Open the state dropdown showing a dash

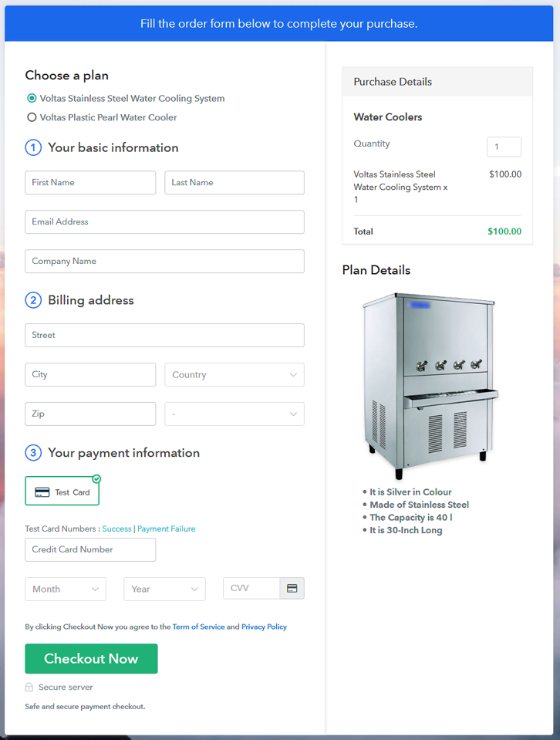pos(234,414)
